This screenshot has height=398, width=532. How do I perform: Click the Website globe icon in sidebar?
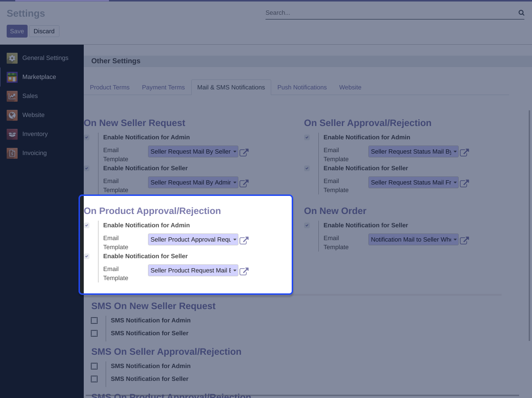[12, 115]
